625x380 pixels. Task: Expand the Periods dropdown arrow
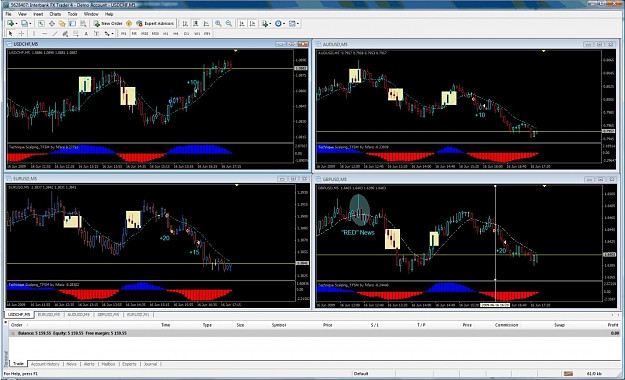(284, 24)
